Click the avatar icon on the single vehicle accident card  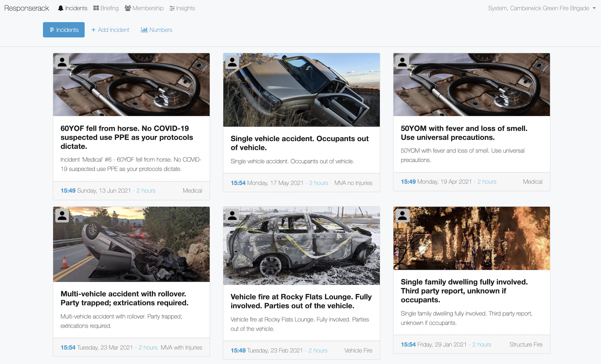coord(232,62)
